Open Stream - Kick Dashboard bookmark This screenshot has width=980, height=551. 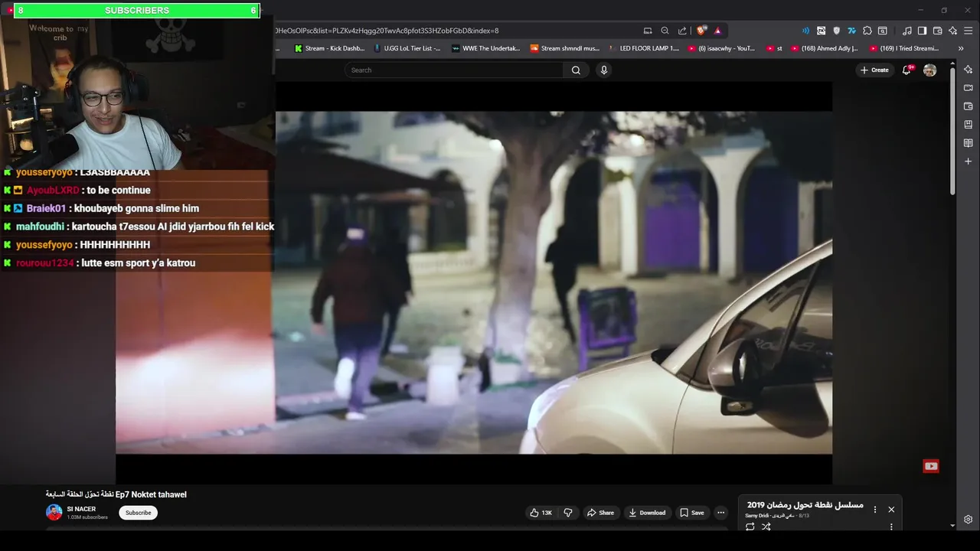click(x=329, y=48)
